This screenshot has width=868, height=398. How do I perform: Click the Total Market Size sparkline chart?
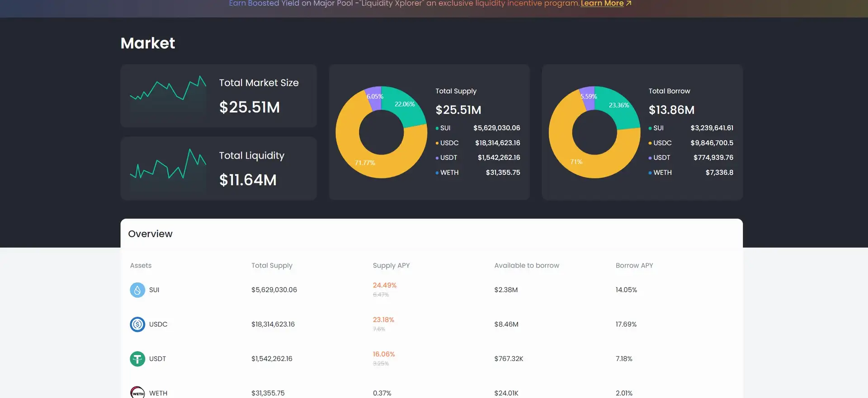click(168, 94)
